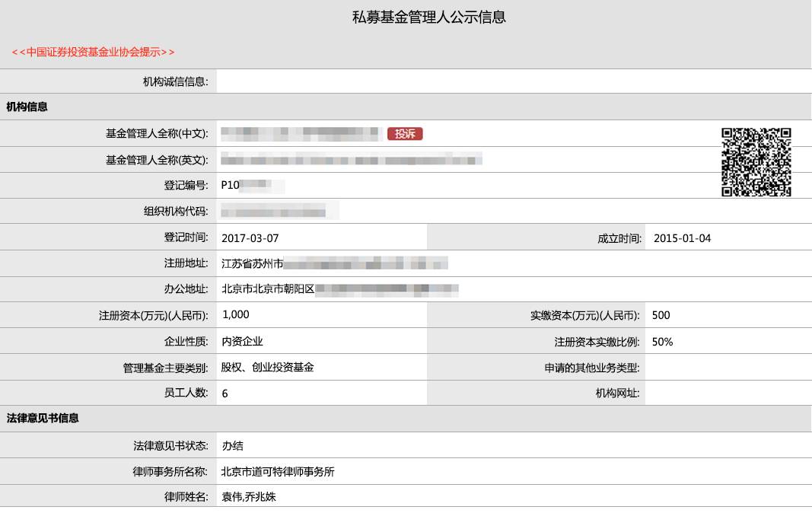Select the 法律意见书信息 section header

(x=43, y=418)
